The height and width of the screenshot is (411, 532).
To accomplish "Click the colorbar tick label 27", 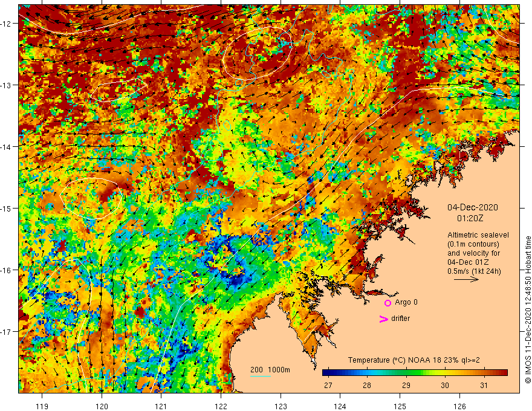I will [328, 386].
